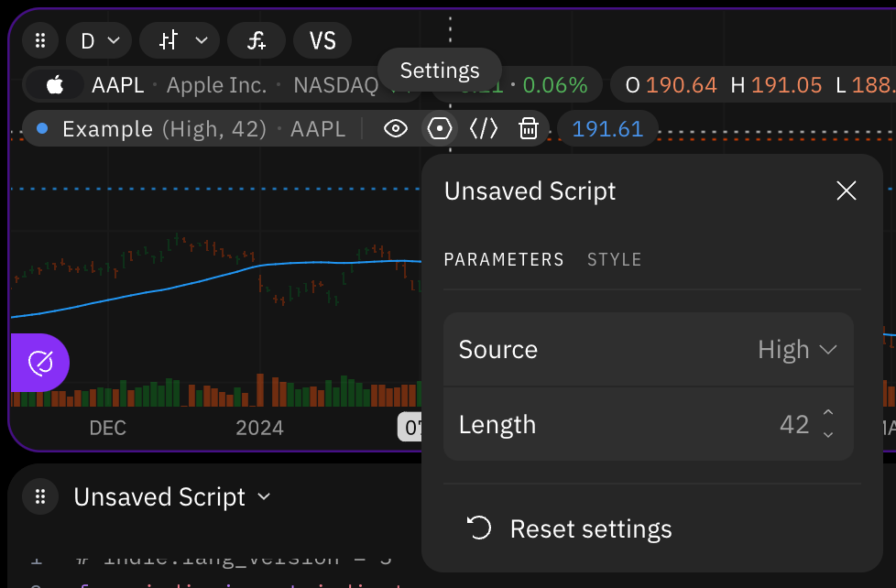Switch to the PARAMETERS tab
Screen dimensions: 896x588
coord(504,259)
